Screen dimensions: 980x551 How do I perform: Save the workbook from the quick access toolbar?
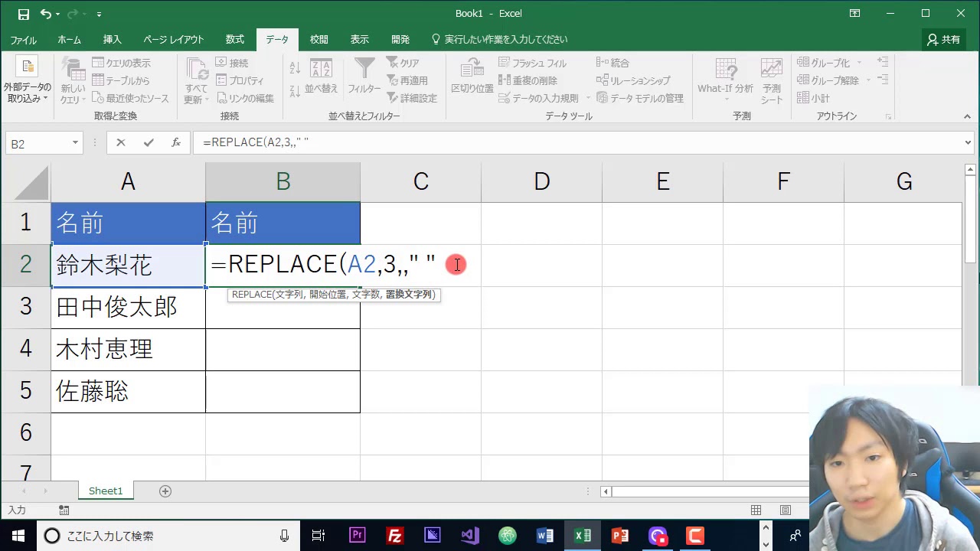(x=23, y=14)
